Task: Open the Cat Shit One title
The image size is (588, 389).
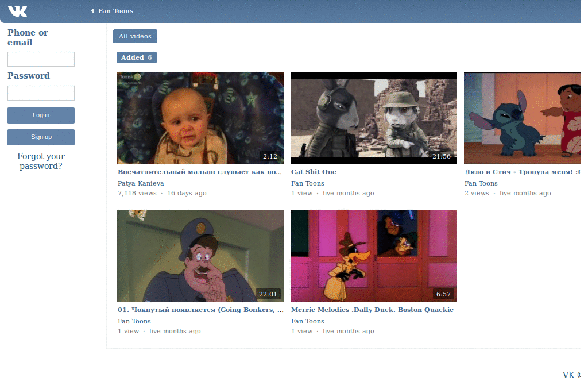Action: (x=314, y=172)
